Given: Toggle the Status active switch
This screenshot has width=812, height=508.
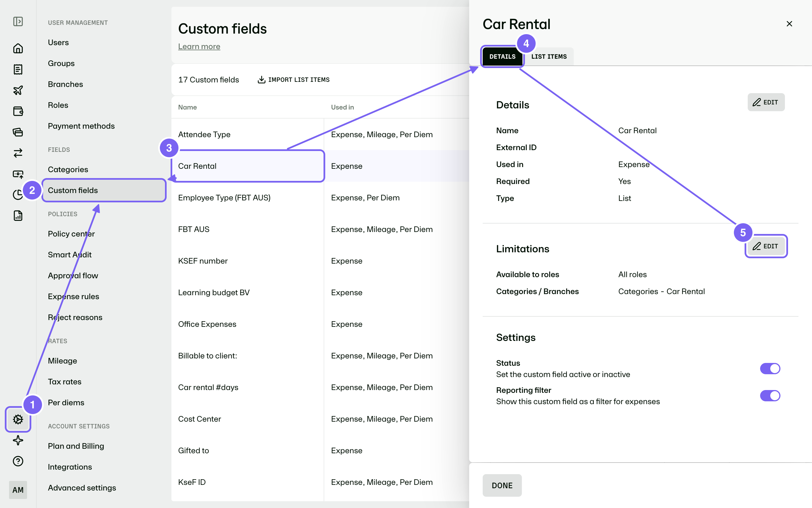Looking at the screenshot, I should click(770, 369).
